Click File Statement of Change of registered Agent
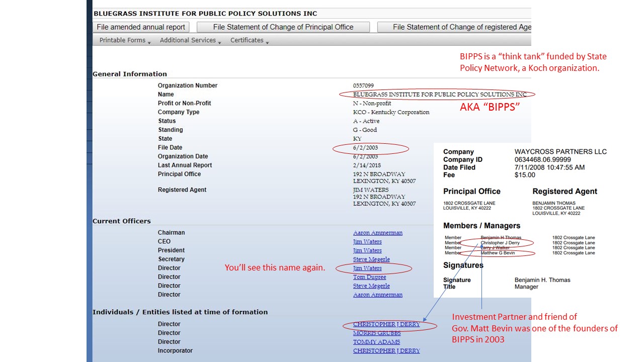This screenshot has width=644, height=362. click(x=454, y=27)
